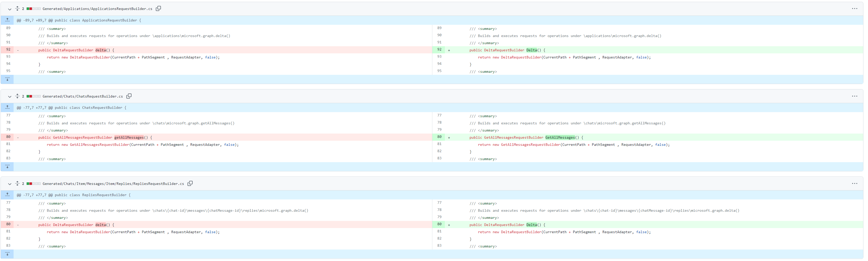
Task: Expand hidden lines below the ChatsRequestBuilder diff
Action: (x=7, y=167)
